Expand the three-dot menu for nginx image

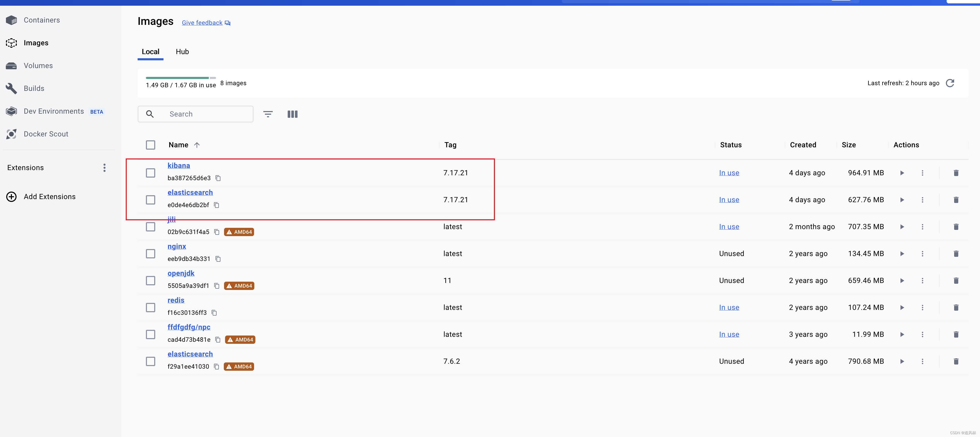(923, 253)
